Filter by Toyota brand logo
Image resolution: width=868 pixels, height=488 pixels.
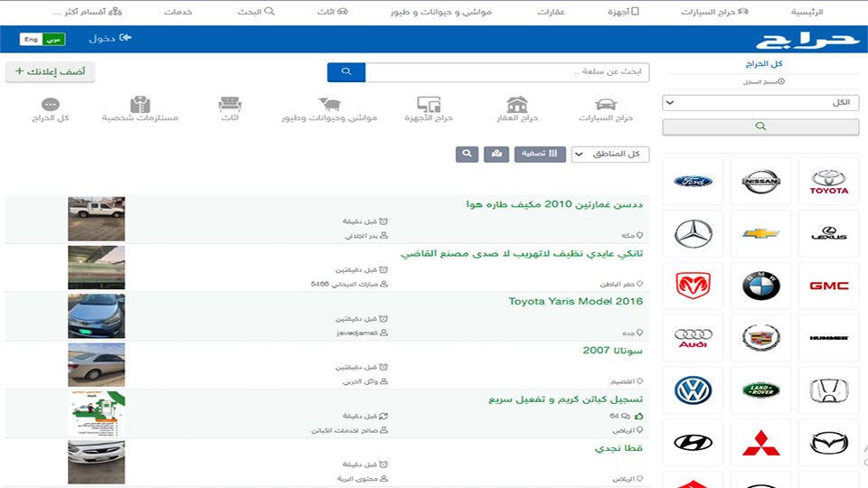829,182
